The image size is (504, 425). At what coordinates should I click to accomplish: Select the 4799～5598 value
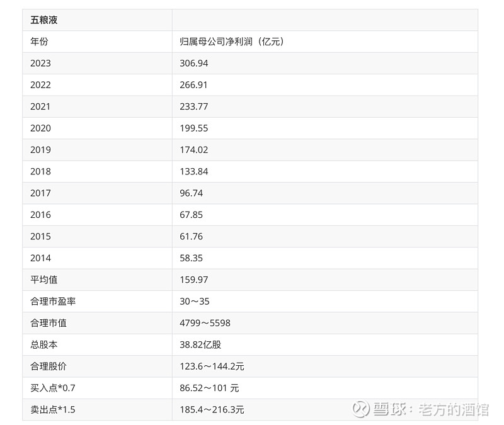pos(205,323)
